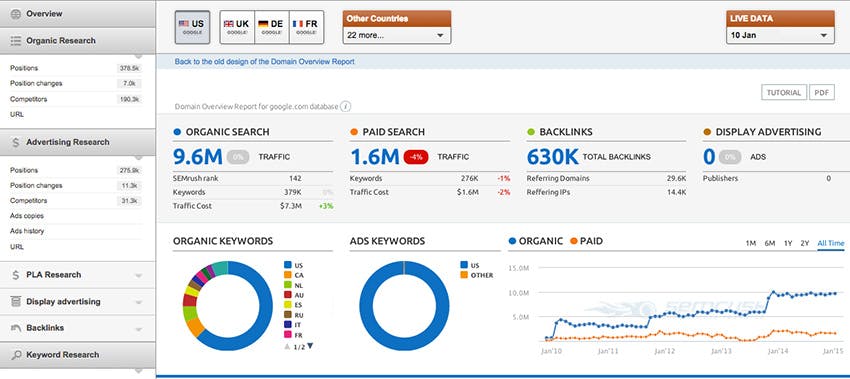Click the Reffering IPs 14.4K row
The image size is (850, 379).
click(x=606, y=192)
